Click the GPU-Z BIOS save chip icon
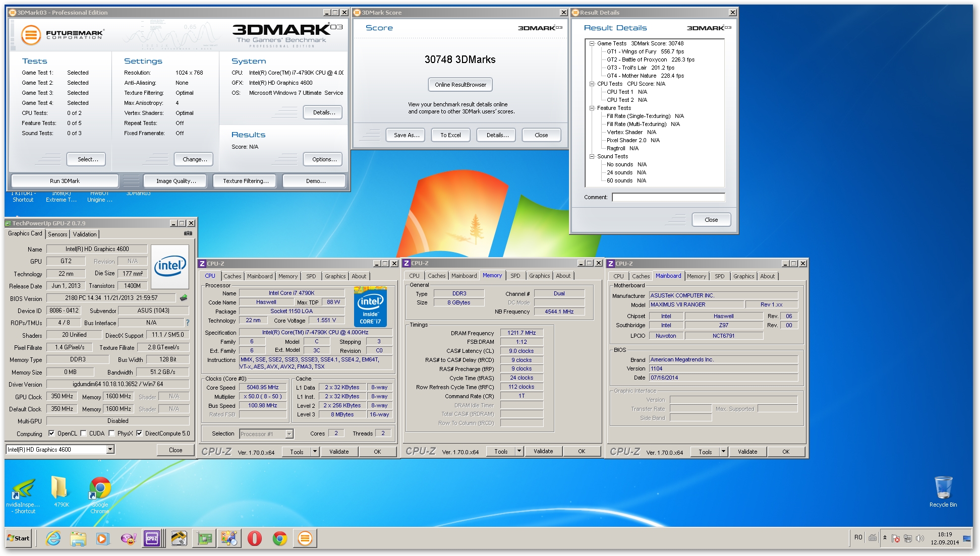The width and height of the screenshot is (980, 556). point(184,298)
